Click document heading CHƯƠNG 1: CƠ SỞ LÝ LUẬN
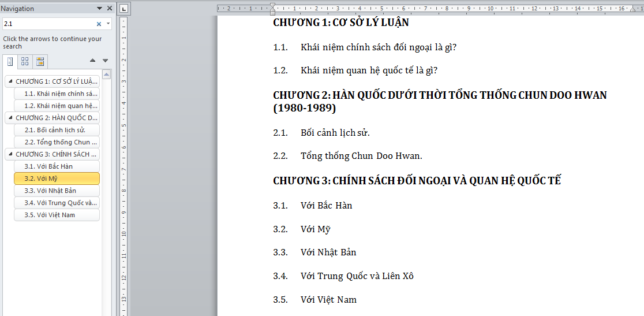The height and width of the screenshot is (316, 644). (341, 23)
